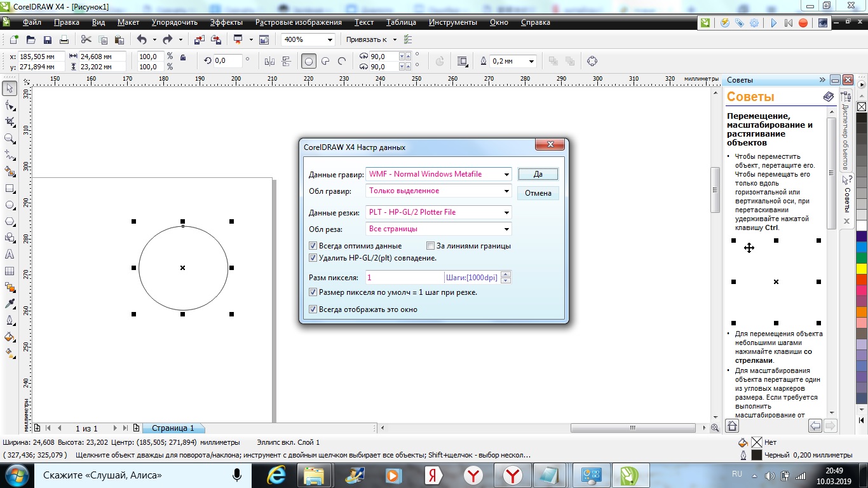This screenshot has height=488, width=868.
Task: Click the Import icon
Action: click(199, 39)
